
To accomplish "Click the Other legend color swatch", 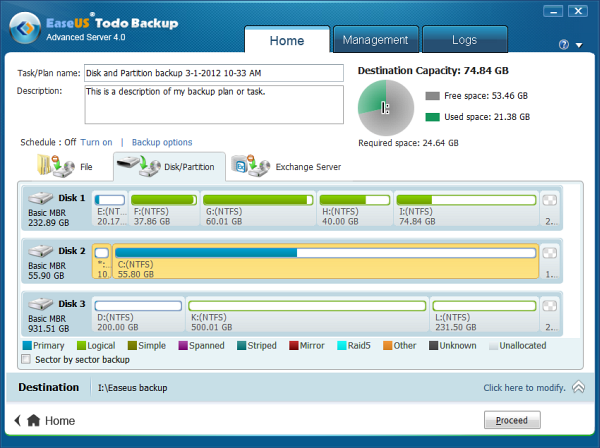I will pos(388,346).
